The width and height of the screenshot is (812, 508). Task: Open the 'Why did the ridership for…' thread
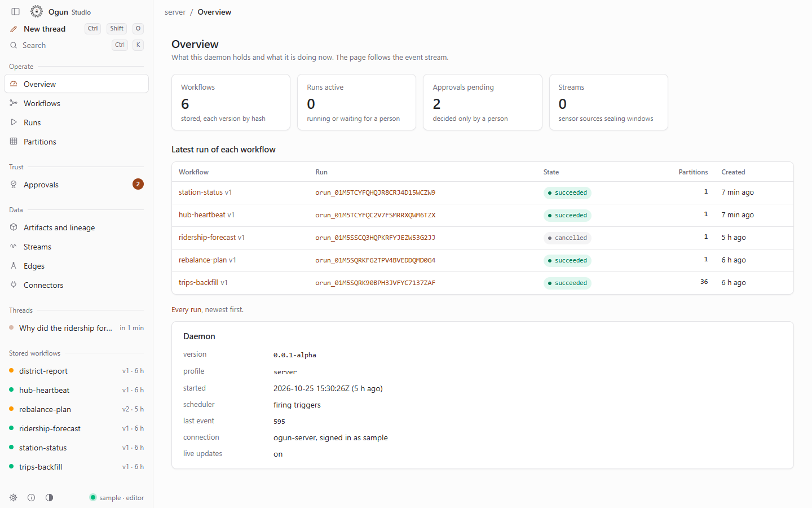pyautogui.click(x=76, y=328)
